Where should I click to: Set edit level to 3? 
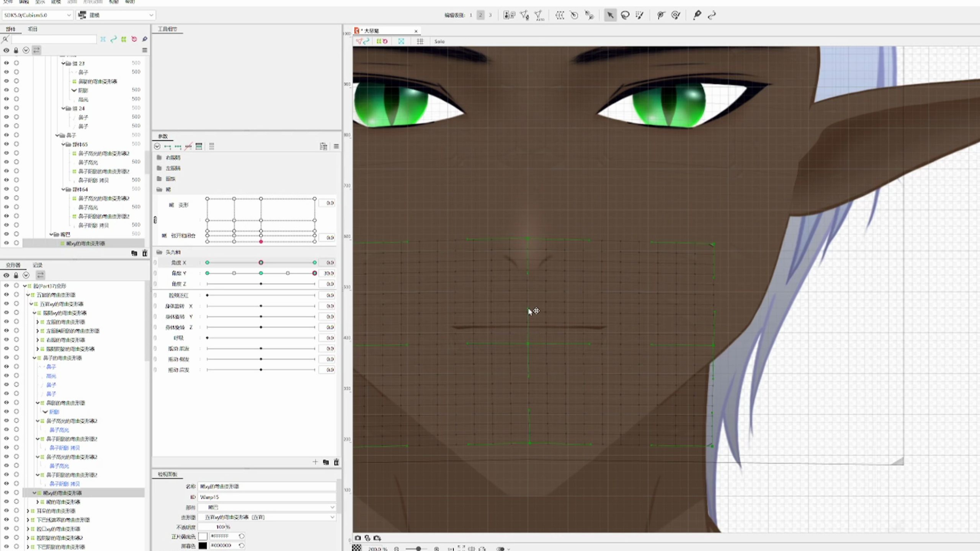tap(490, 15)
